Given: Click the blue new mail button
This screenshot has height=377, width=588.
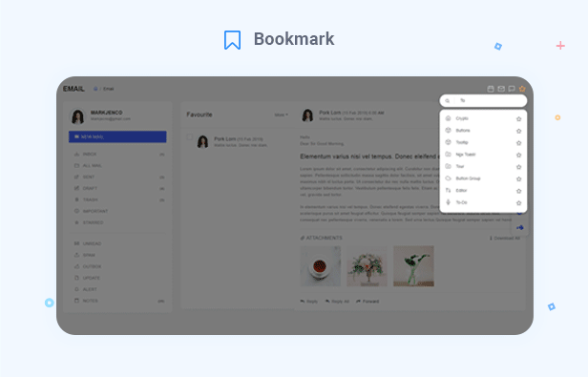Looking at the screenshot, I should 117,136.
